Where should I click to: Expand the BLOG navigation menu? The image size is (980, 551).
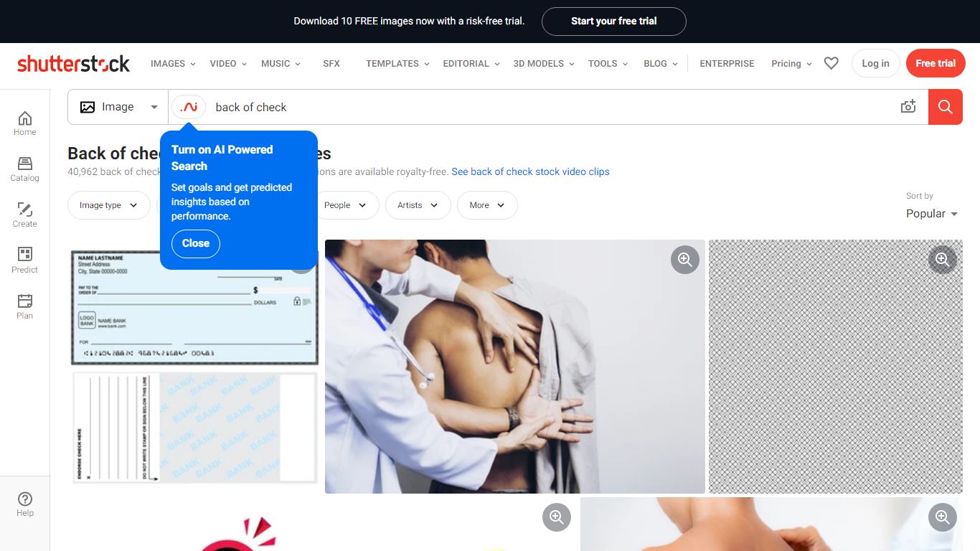point(661,63)
